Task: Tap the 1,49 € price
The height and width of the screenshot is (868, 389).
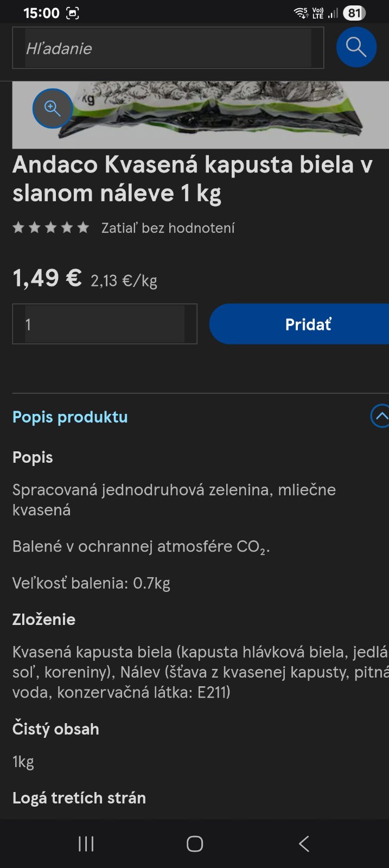Action: 47,278
